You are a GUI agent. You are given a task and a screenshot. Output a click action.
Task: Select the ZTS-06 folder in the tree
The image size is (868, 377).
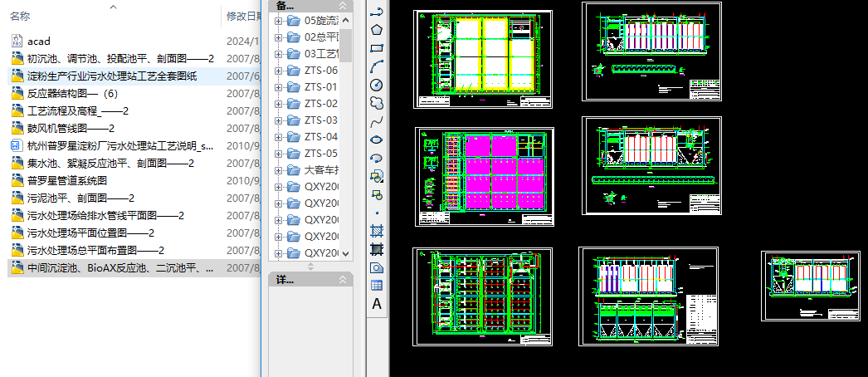(x=320, y=71)
